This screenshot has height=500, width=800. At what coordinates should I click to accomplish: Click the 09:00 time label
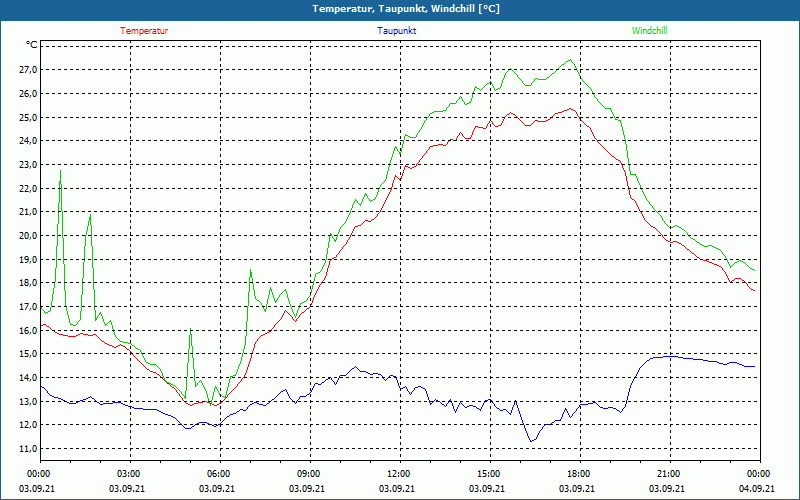(310, 474)
